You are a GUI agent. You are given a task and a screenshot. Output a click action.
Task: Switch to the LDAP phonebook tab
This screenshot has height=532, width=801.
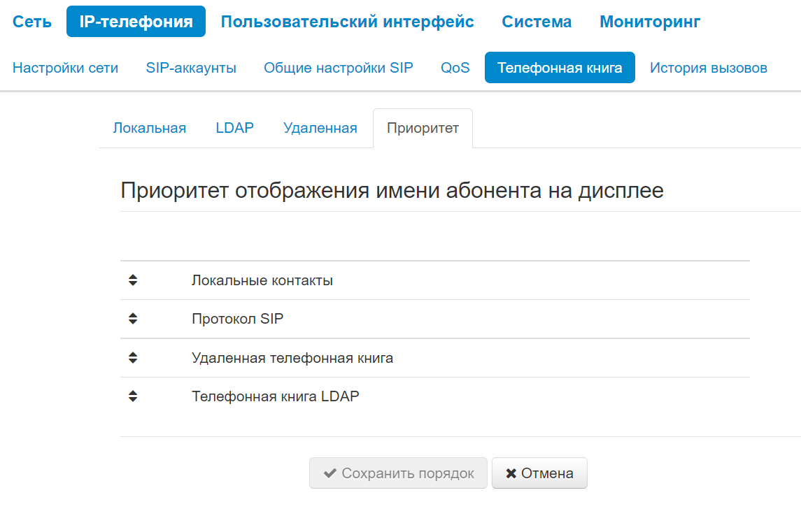pyautogui.click(x=234, y=128)
